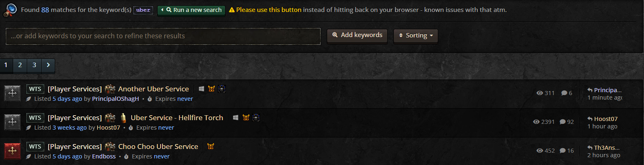644x165 pixels.
Task: Open the Sorting dropdown
Action: click(416, 36)
